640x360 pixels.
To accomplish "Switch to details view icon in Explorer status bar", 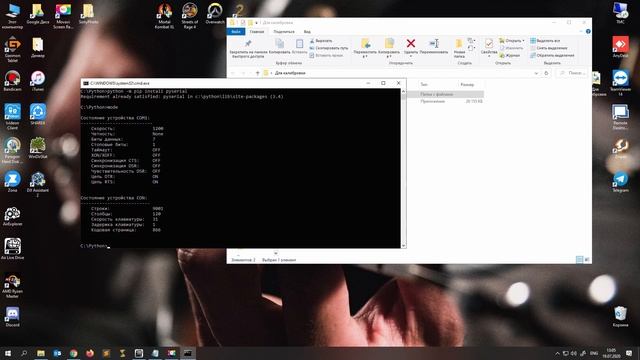I will (x=579, y=260).
